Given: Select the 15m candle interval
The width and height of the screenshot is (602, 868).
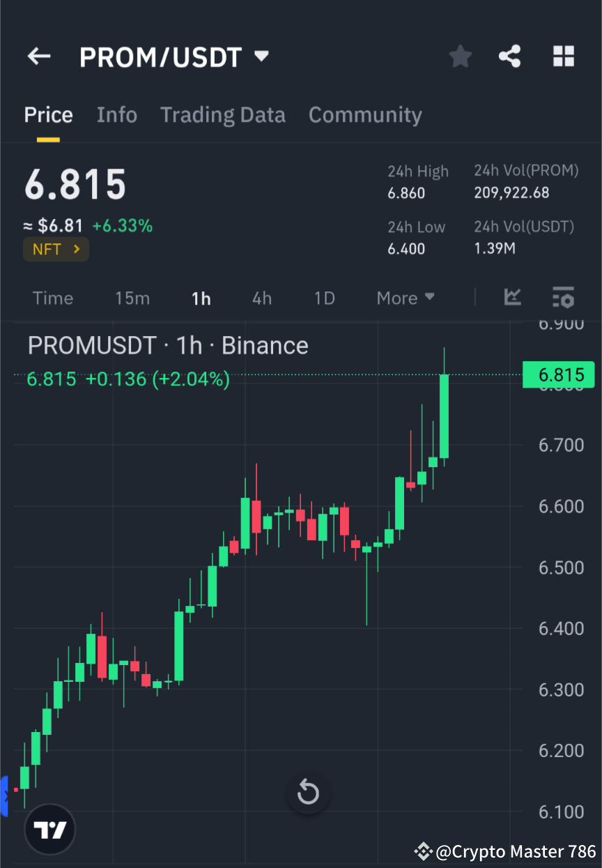Looking at the screenshot, I should (x=132, y=298).
